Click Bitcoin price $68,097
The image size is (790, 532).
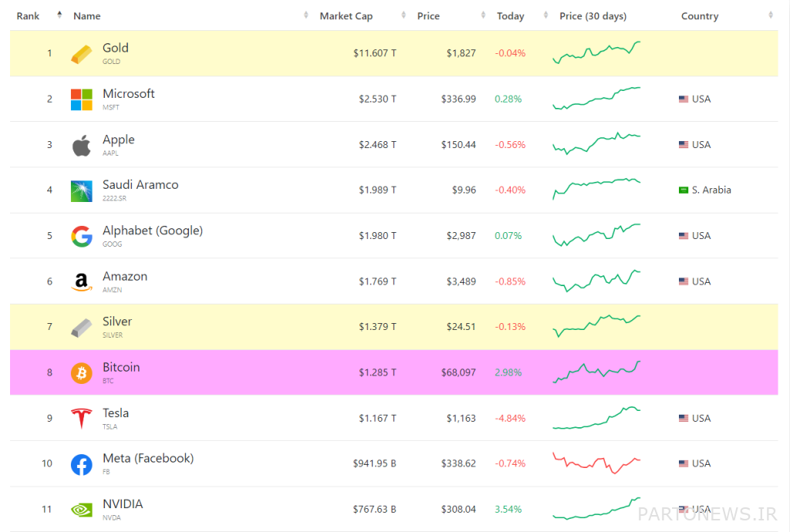tap(458, 372)
